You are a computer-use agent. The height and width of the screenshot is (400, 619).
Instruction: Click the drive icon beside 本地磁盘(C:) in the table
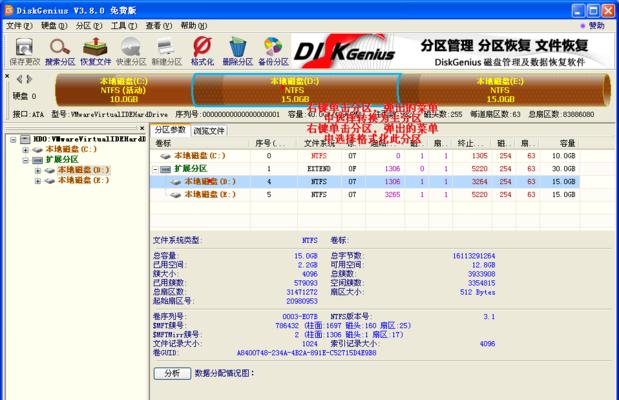[x=165, y=156]
